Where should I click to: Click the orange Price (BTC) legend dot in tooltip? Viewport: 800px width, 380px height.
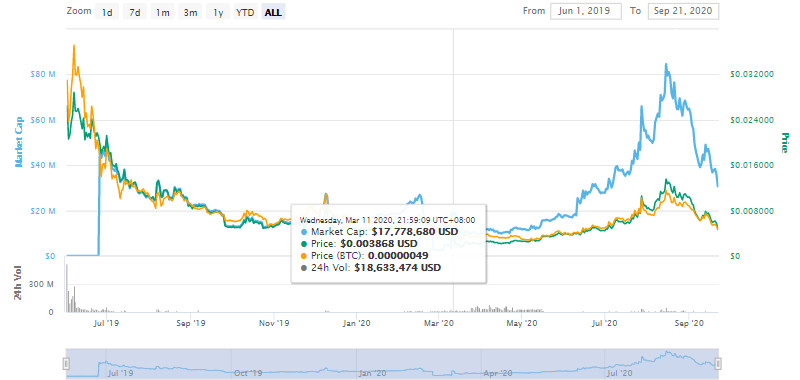[304, 256]
